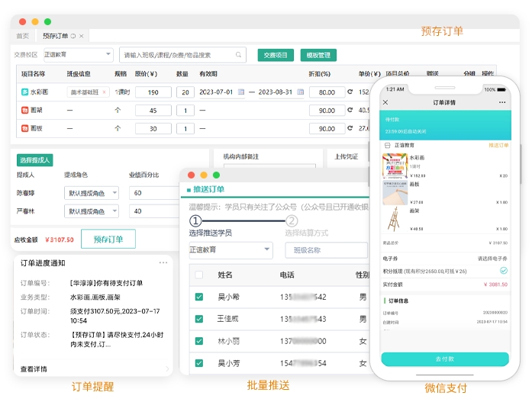This screenshot has height=402, width=532.
Task: Toggle the 积分抵现 points deduction check
Action: [503, 271]
